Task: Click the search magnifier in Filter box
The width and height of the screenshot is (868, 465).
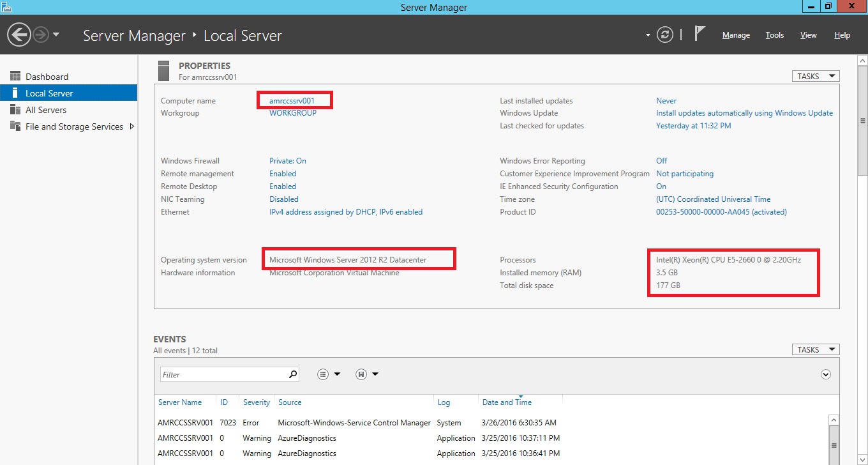Action: point(293,374)
